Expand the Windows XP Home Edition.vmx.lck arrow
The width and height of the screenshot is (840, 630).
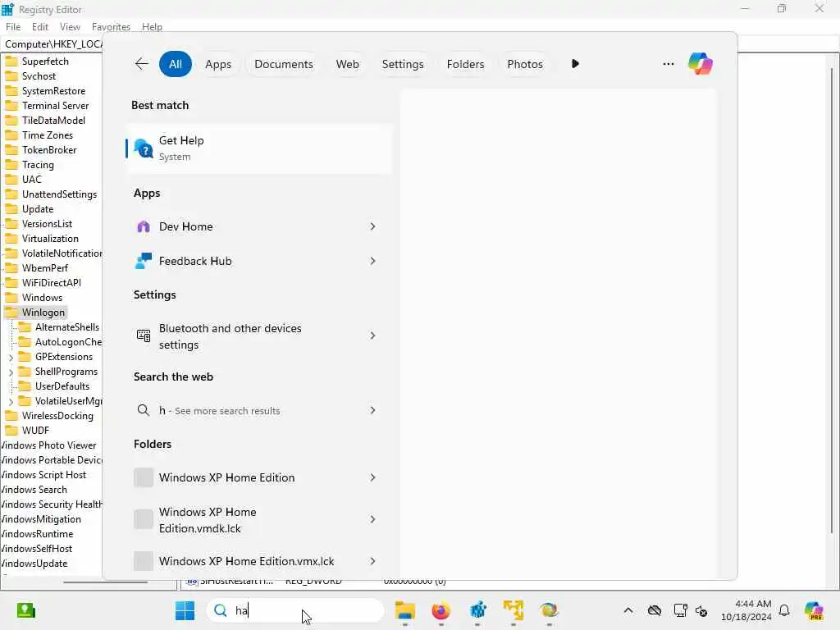pyautogui.click(x=373, y=561)
